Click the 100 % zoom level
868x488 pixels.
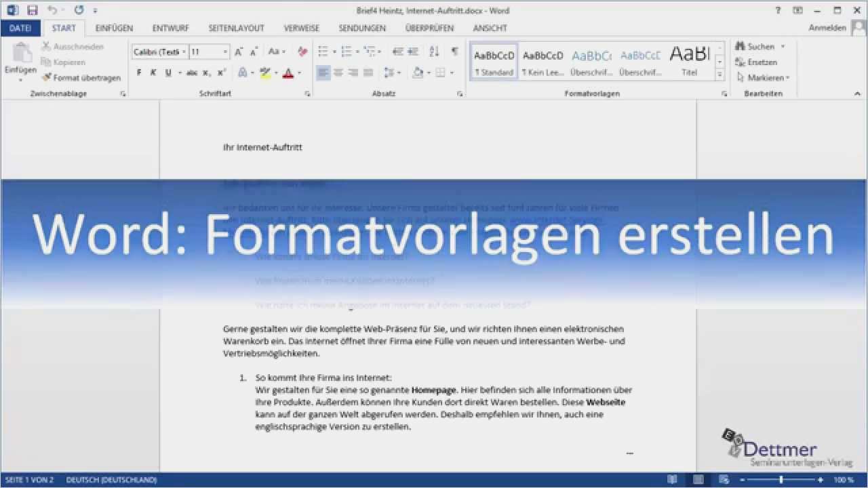pos(844,480)
